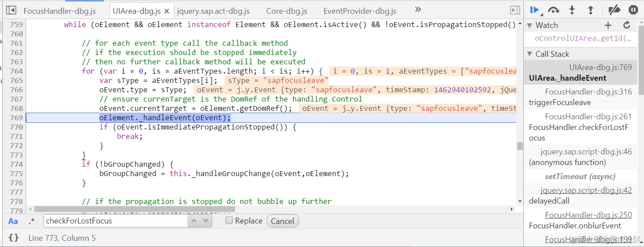Image resolution: width=644 pixels, height=247 pixels.
Task: Select UIArea._handleEvent call frame
Action: pos(581,73)
